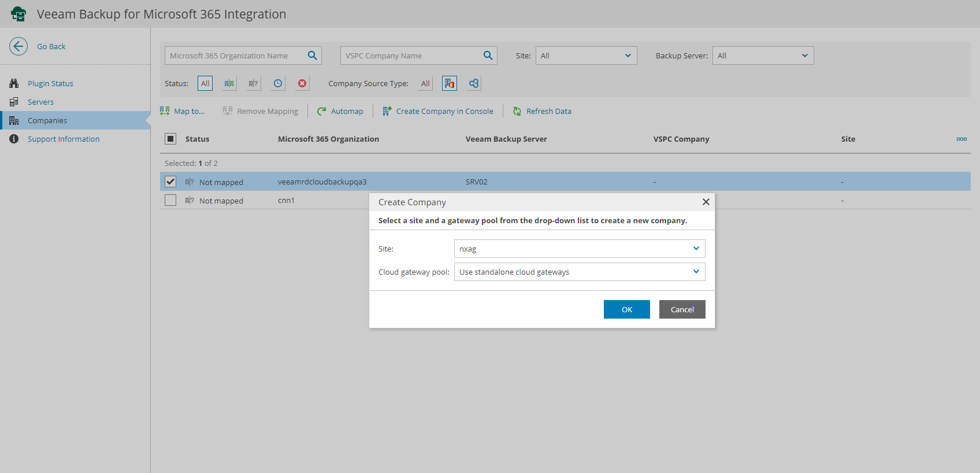Click Not mapped text in cnn1 row

point(221,201)
